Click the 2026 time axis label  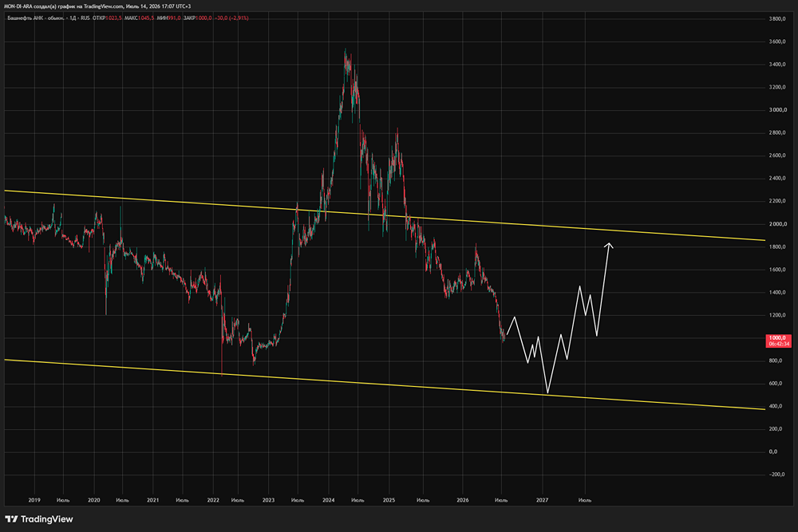463,500
